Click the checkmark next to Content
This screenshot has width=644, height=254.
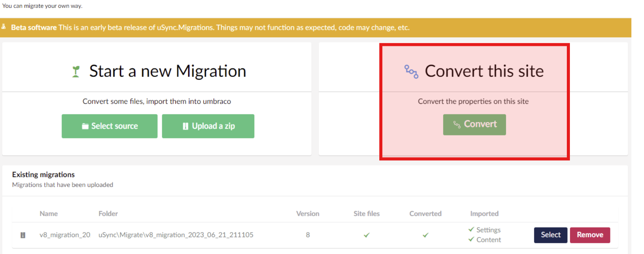click(471, 239)
